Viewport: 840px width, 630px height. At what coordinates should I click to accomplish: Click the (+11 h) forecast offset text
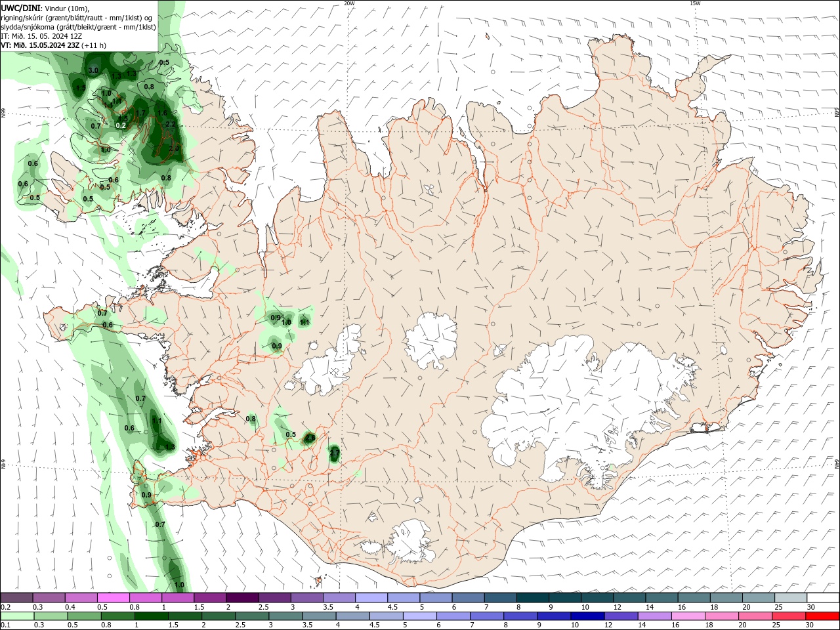click(x=94, y=45)
